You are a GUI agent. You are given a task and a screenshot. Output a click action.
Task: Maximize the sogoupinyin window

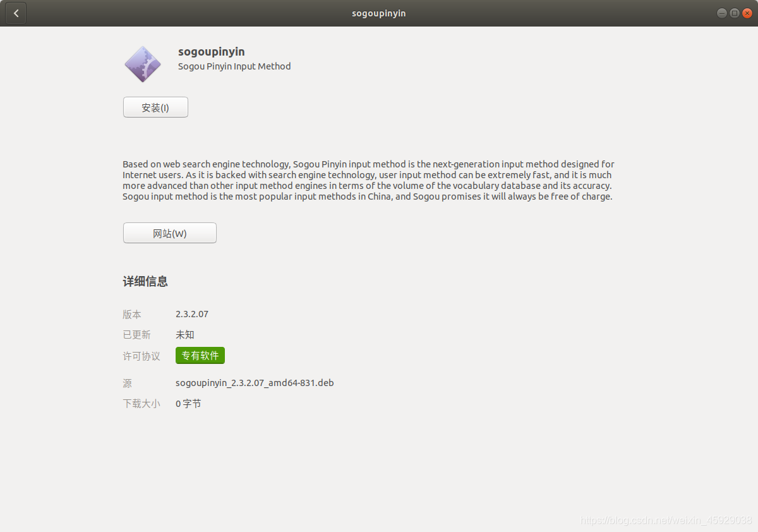click(x=734, y=13)
